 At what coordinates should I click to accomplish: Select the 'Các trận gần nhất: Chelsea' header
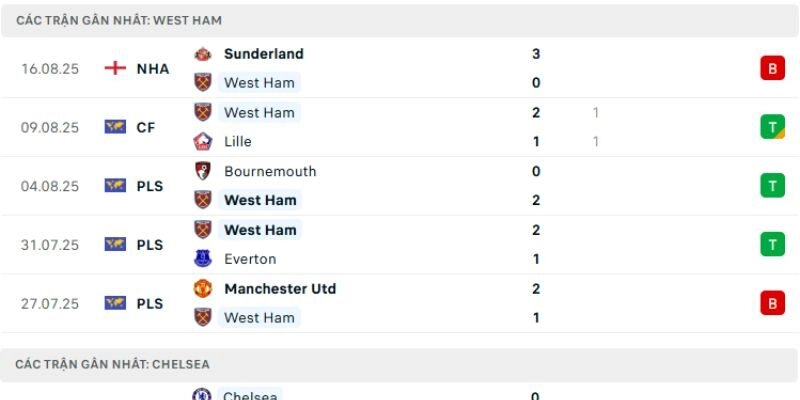(x=113, y=364)
